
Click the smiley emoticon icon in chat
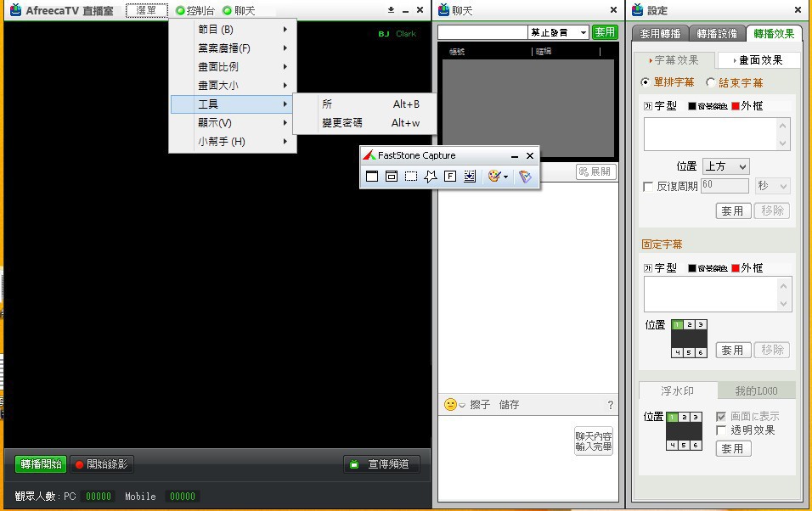[x=450, y=405]
